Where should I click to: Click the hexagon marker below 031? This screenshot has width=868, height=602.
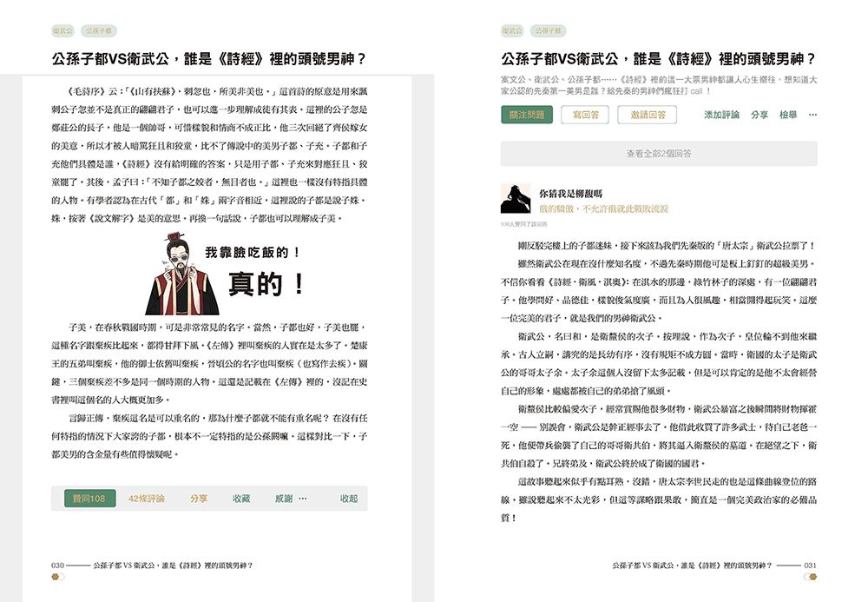811,577
